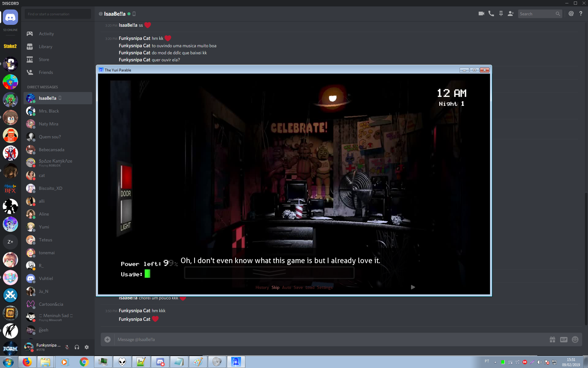Open the Z+ server icon
Image resolution: width=588 pixels, height=368 pixels.
tap(10, 242)
